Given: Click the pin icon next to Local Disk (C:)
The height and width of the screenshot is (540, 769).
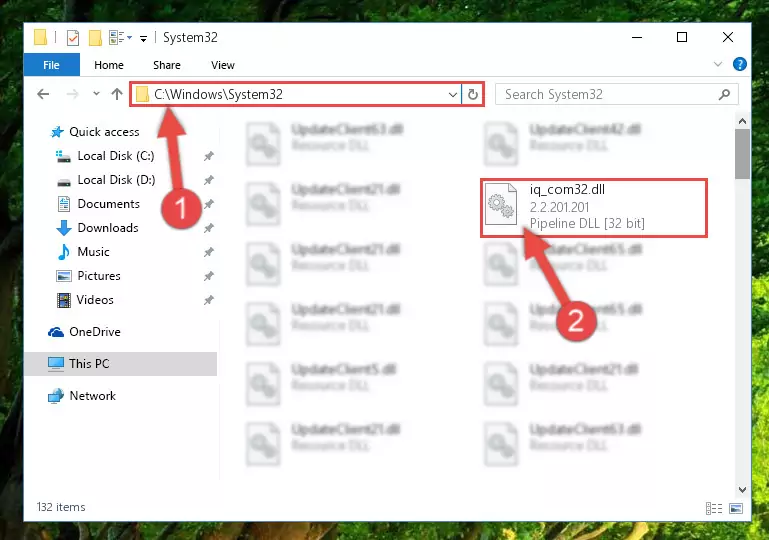Looking at the screenshot, I should point(209,156).
